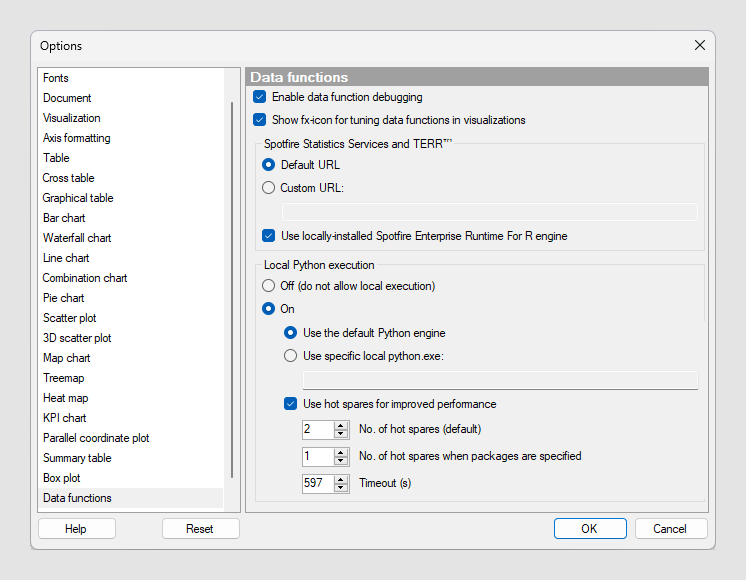This screenshot has height=580, width=746.
Task: Select Combination chart in the list
Action: 130,278
